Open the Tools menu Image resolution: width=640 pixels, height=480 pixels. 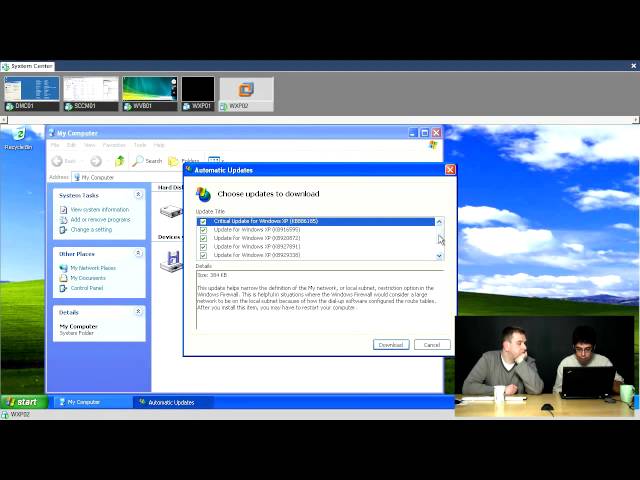click(x=140, y=145)
